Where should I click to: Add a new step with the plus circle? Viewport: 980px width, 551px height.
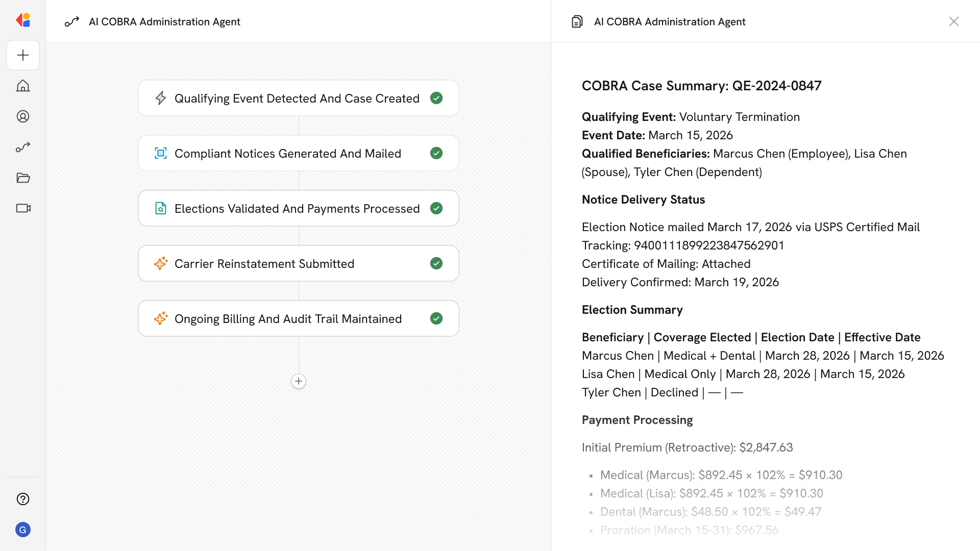299,381
